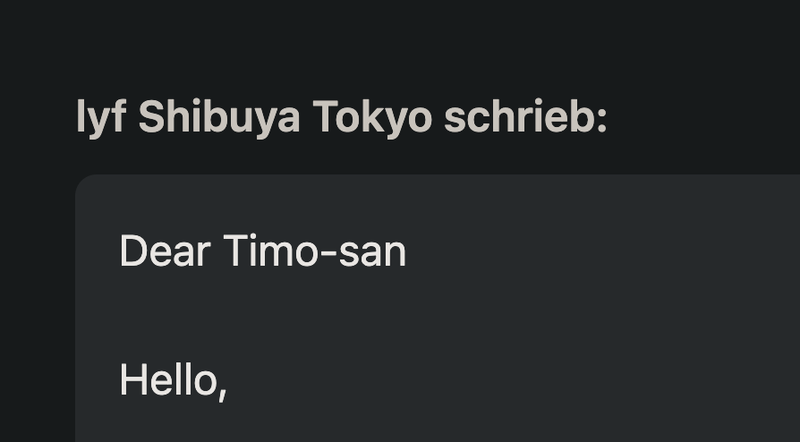Click the word "Hello," in the quote
The height and width of the screenshot is (442, 800).
click(x=172, y=380)
